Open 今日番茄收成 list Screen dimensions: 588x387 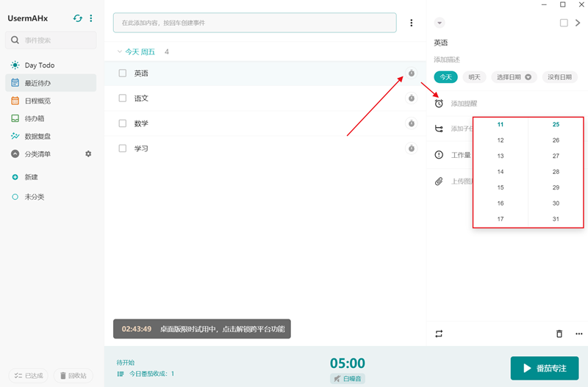[x=146, y=374]
